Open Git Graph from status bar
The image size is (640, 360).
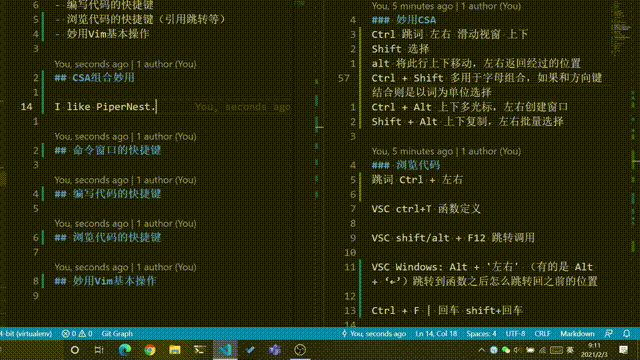coord(117,333)
